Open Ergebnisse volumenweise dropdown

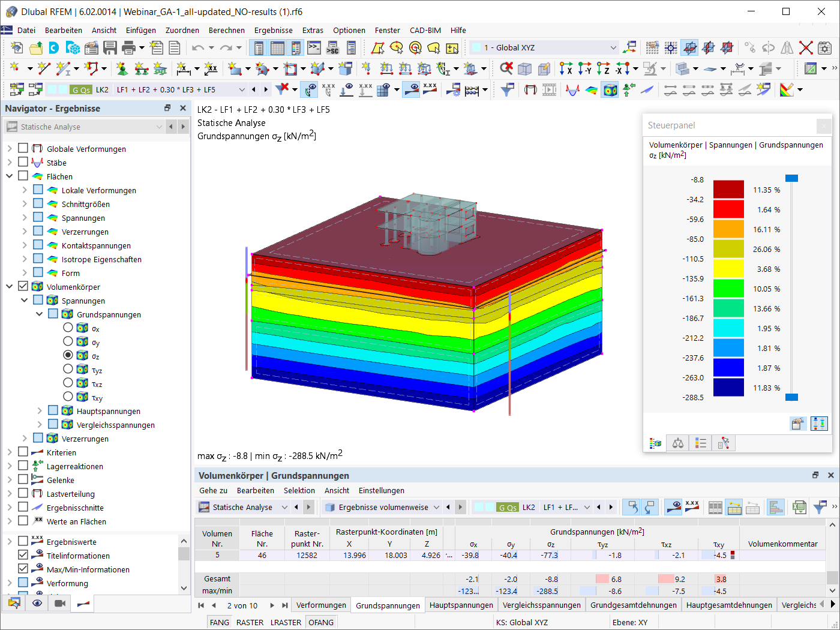click(x=382, y=507)
